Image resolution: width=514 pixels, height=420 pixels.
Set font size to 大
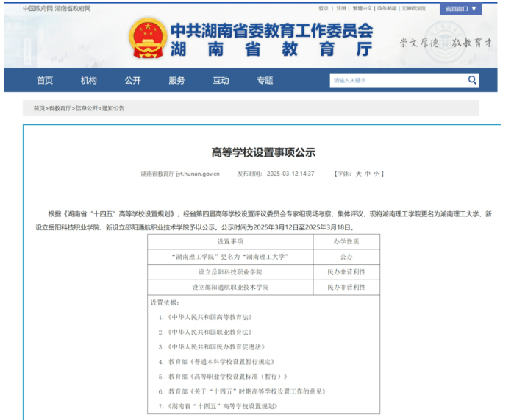[359, 174]
